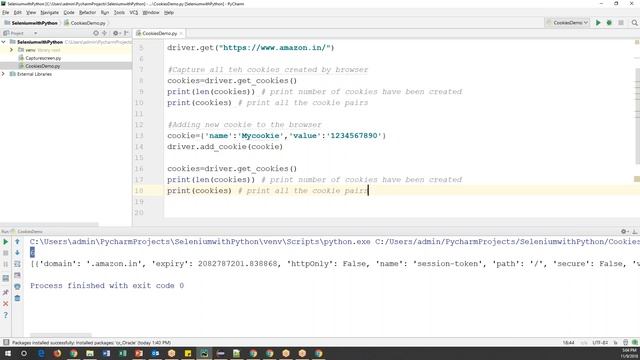Viewport: 640px width, 360px height.
Task: Click the yellow warning marker in editor stripe
Action: (637, 179)
